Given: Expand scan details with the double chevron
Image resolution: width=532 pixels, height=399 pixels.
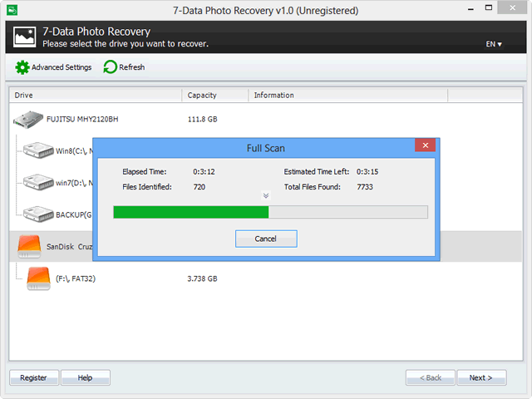Looking at the screenshot, I should click(266, 196).
